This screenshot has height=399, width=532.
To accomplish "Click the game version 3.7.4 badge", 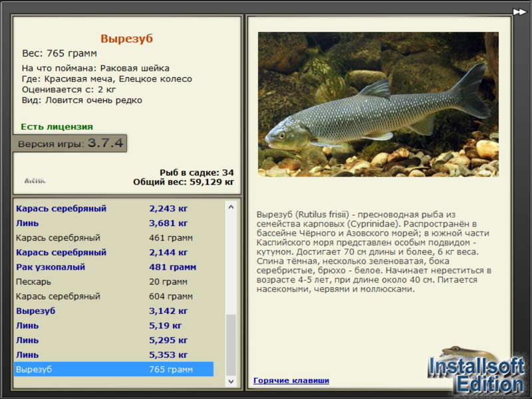I will pos(70,144).
